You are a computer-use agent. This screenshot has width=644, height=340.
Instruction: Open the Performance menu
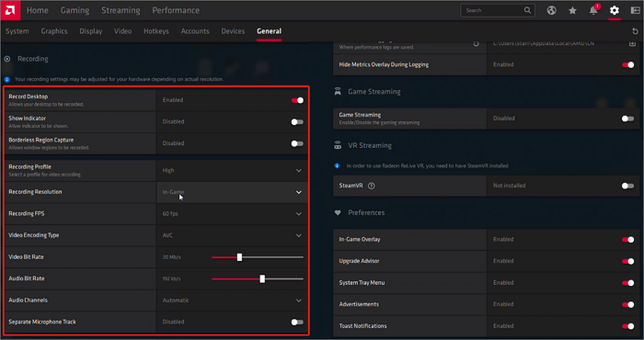[176, 10]
